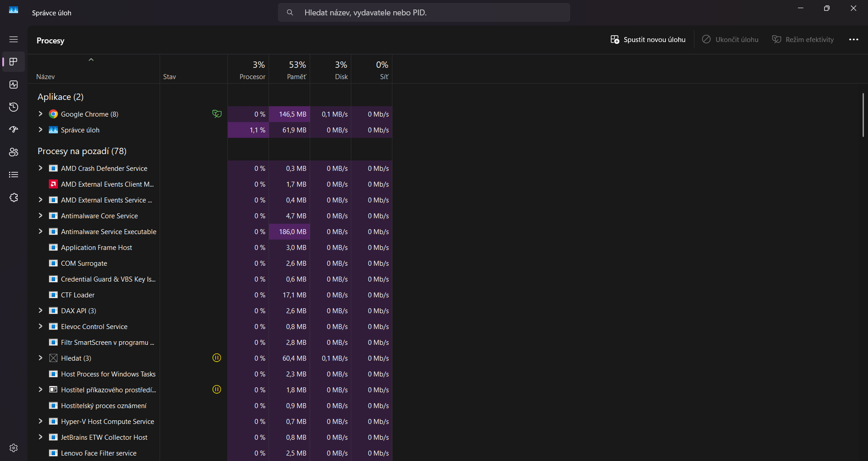
Task: Expand the DAX API (3) group
Action: (40, 310)
